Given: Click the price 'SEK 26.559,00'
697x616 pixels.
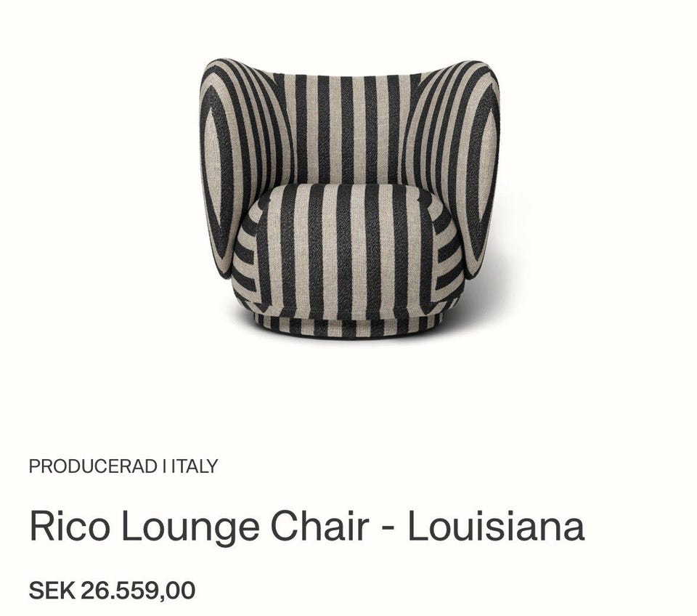Looking at the screenshot, I should (x=112, y=590).
